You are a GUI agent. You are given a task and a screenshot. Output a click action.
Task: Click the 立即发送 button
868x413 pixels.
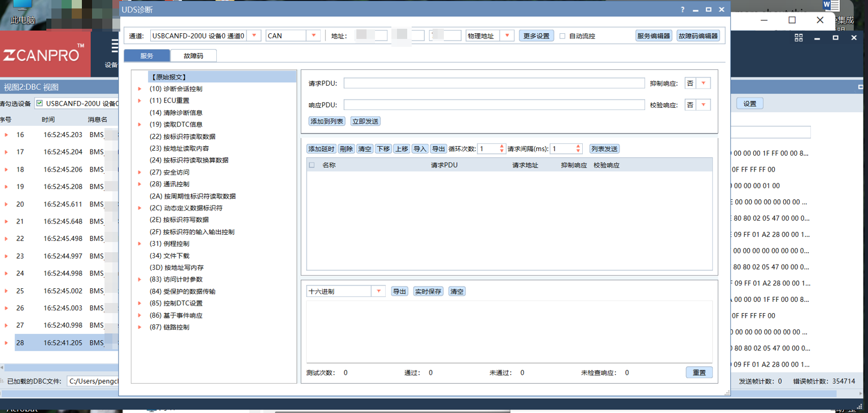(365, 121)
